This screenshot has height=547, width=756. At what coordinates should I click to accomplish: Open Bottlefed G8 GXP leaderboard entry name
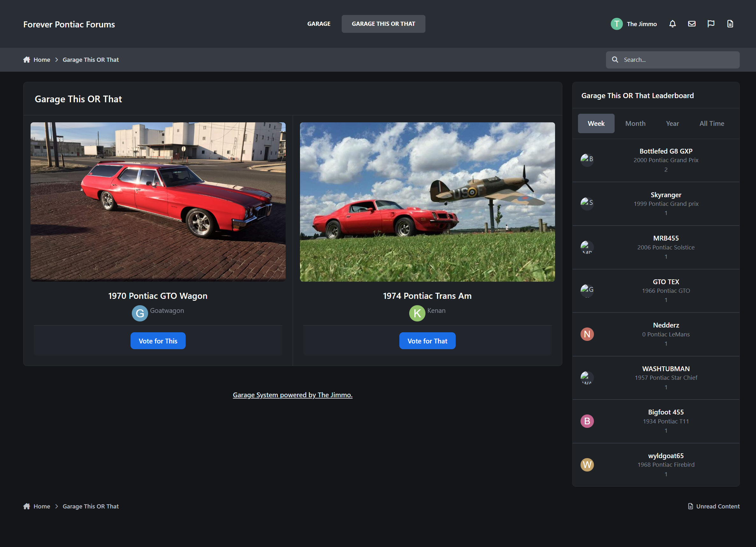[x=666, y=151]
